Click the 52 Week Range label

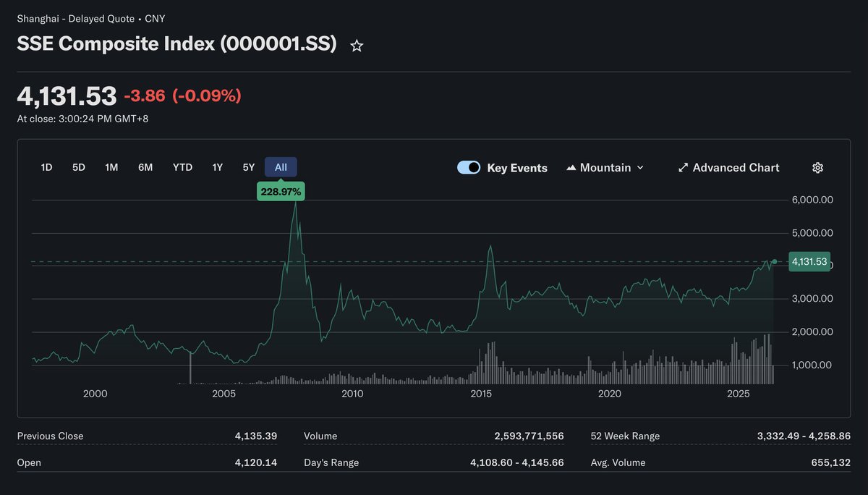pos(626,436)
